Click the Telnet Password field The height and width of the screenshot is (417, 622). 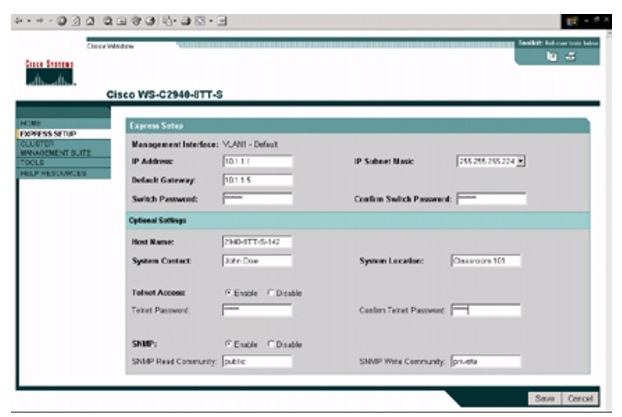[x=257, y=310]
